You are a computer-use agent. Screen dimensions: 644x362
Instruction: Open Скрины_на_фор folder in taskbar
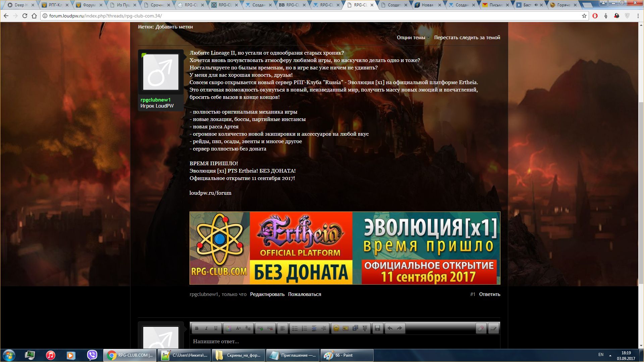point(238,355)
